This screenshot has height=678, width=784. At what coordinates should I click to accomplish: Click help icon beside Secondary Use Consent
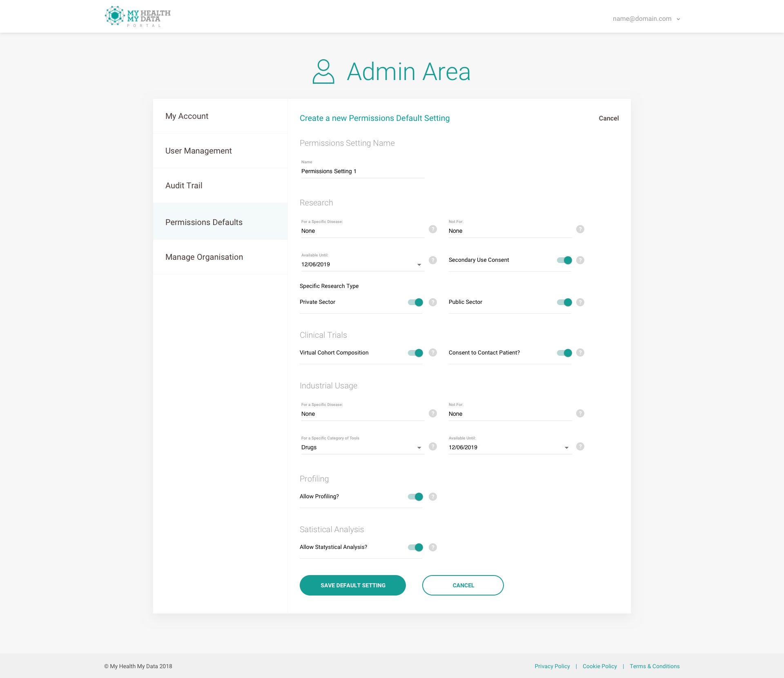580,260
